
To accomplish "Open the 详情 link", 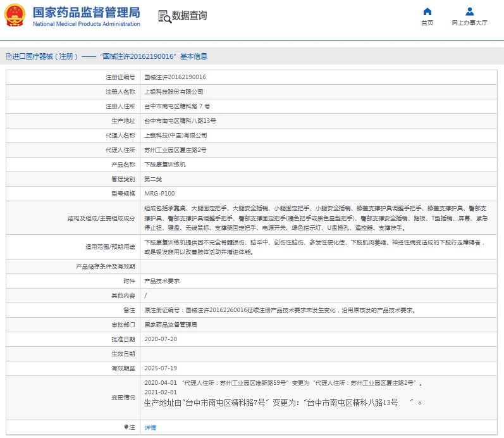I will 150,427.
